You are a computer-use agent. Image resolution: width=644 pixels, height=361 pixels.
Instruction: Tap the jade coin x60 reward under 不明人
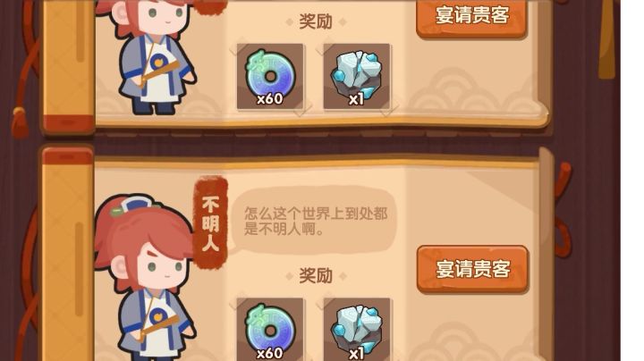(x=270, y=330)
